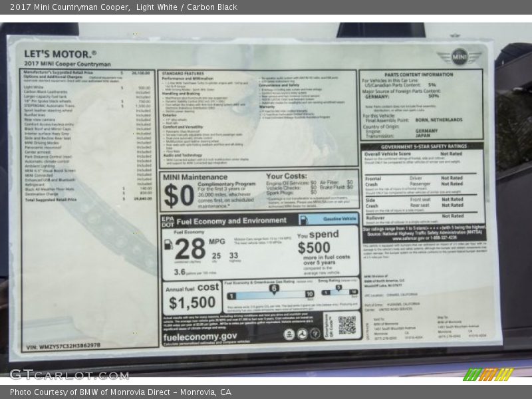The width and height of the screenshot is (532, 399).
Task: Click the MINI winged logo
Action: click(459, 57)
